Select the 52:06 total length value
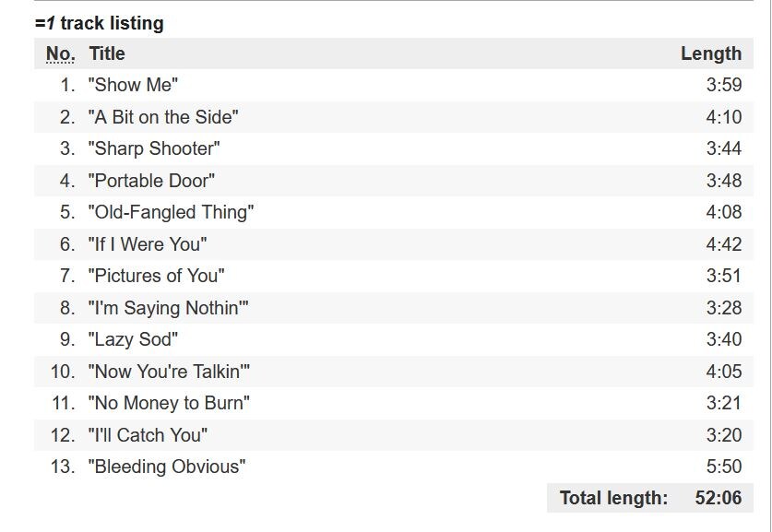The width and height of the screenshot is (772, 532). [718, 499]
